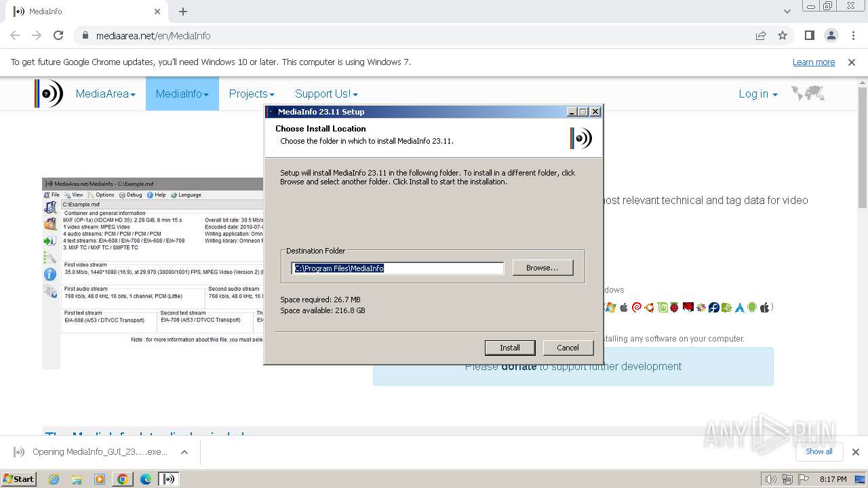Click the Ubuntu icon

650,307
